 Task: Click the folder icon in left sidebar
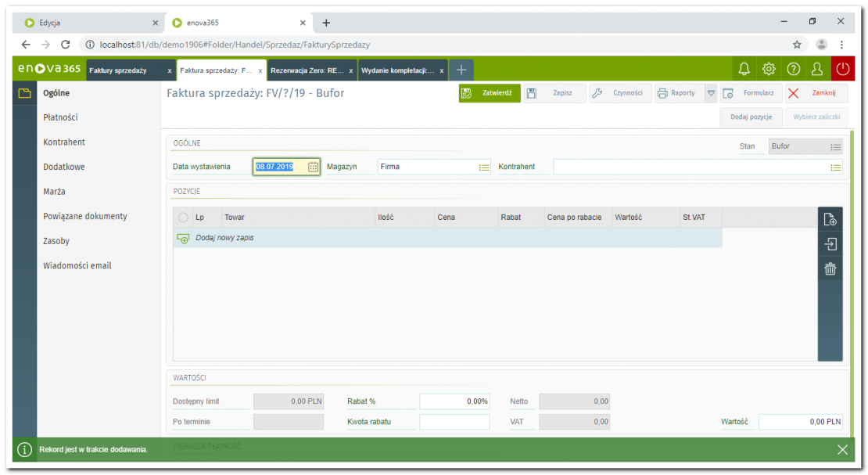click(24, 94)
